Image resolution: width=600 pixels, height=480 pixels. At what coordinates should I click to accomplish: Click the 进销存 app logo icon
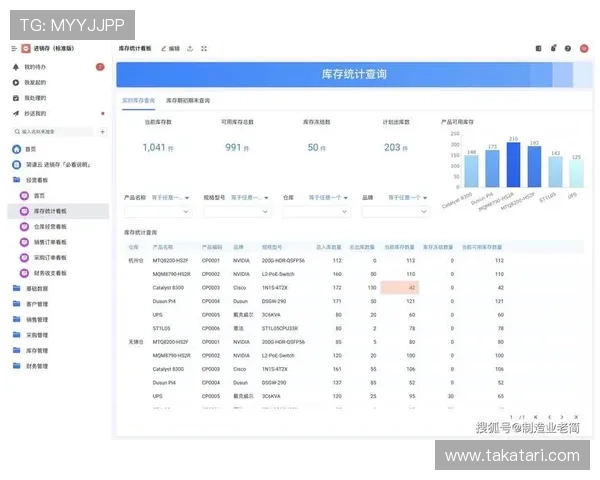(x=26, y=49)
